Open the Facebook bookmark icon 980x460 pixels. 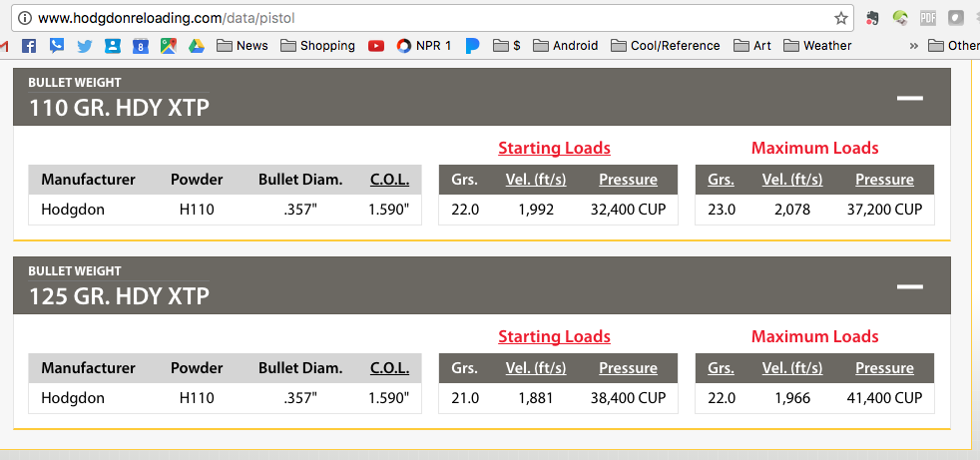click(29, 46)
